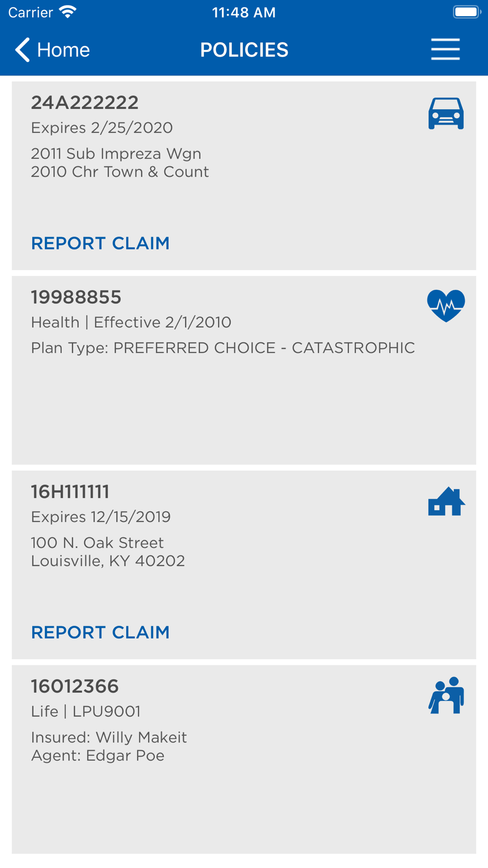This screenshot has width=488, height=868.
Task: Open health policy 19988855
Action: coord(76,297)
